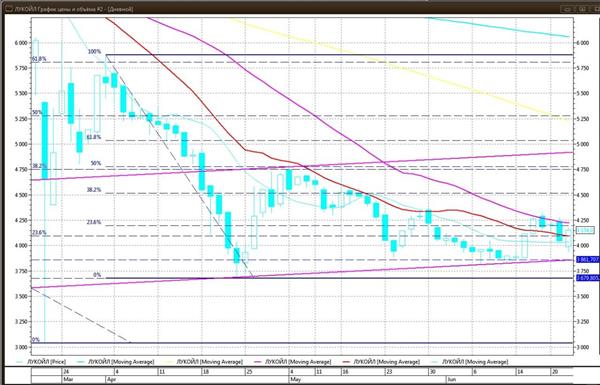Image resolution: width=600 pixels, height=385 pixels.
Task: Select the purple Moving Average legend entry
Action: 293,362
